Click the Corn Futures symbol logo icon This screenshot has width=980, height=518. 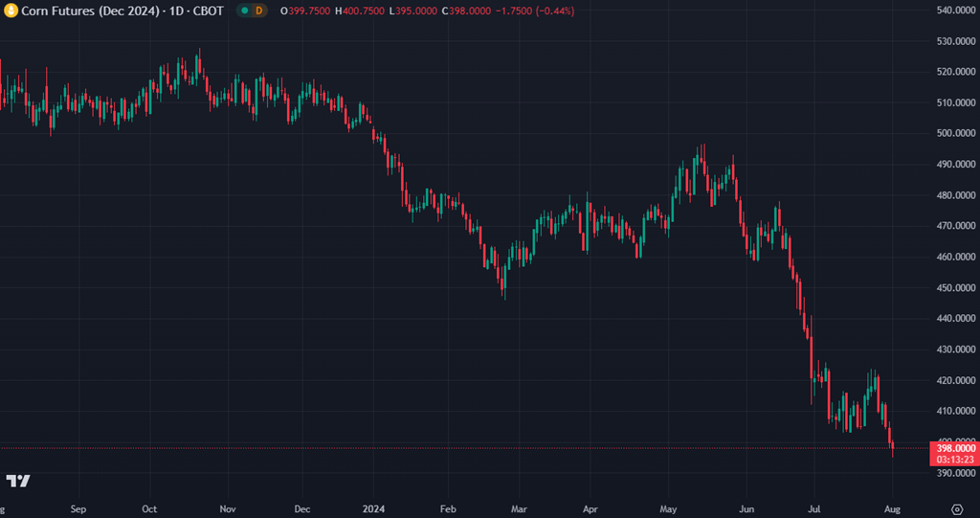click(x=12, y=11)
